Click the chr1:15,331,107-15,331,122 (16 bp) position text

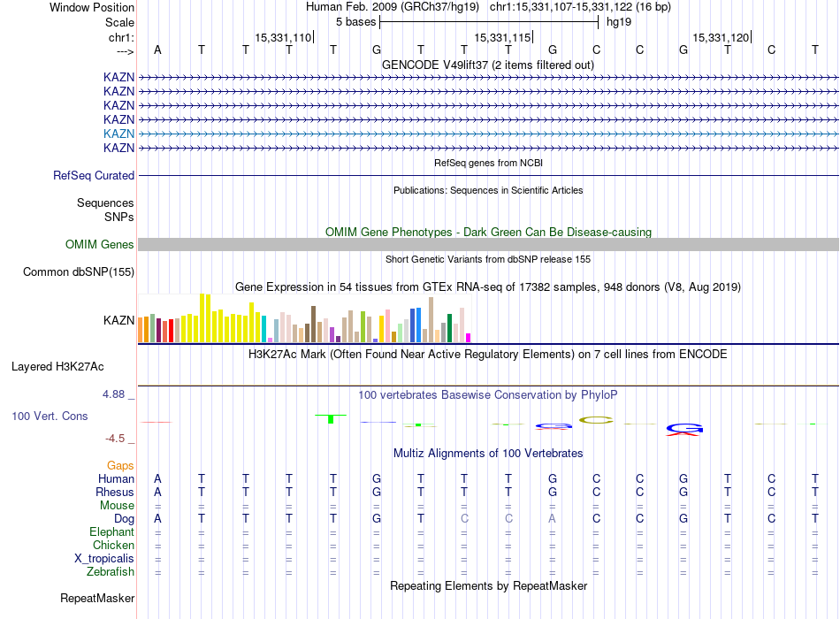click(x=580, y=7)
